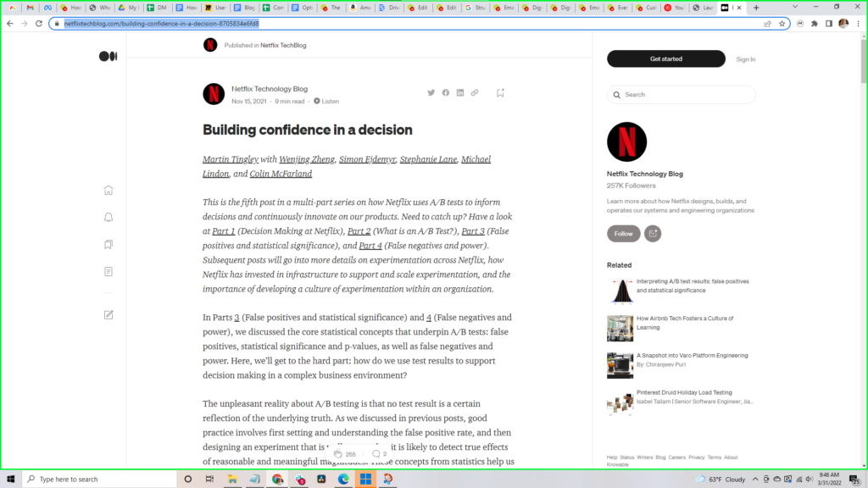Open the responses comment bubble
The image size is (868, 488).
click(376, 454)
